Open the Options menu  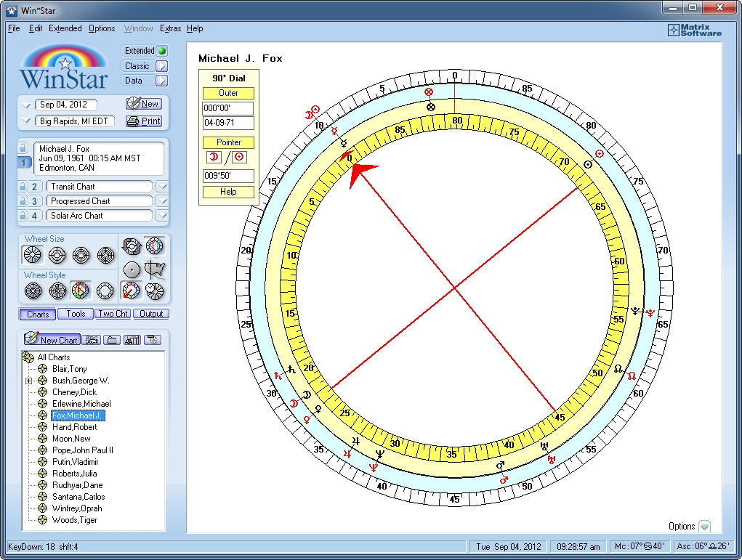tap(102, 28)
